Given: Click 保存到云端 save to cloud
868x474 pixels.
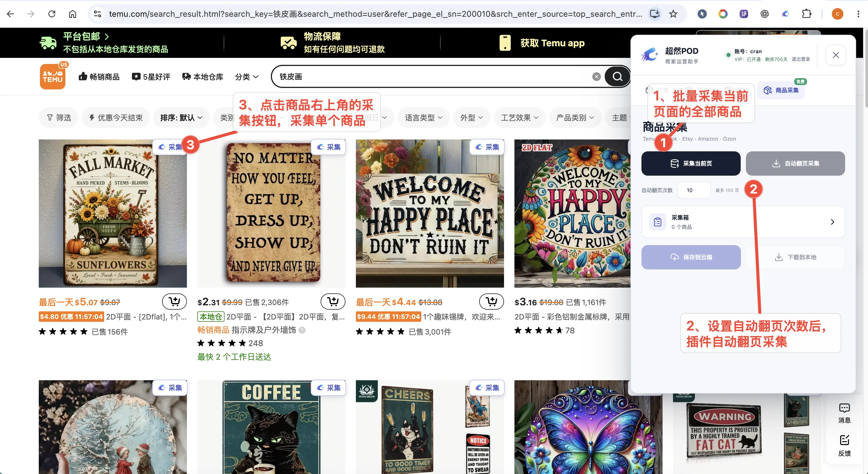Looking at the screenshot, I should (x=691, y=257).
